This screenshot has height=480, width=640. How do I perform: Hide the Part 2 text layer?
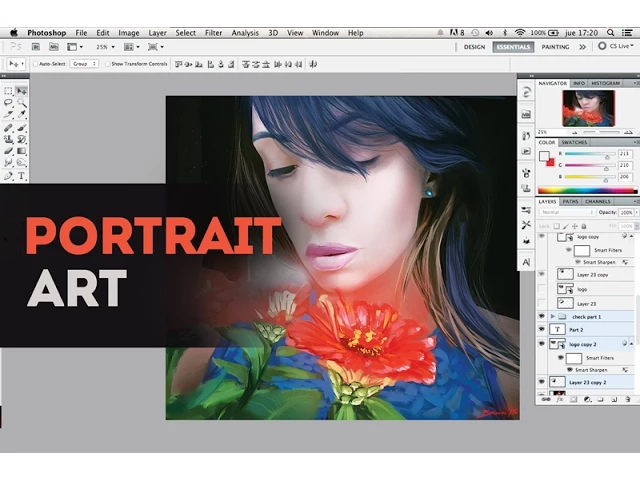click(542, 329)
